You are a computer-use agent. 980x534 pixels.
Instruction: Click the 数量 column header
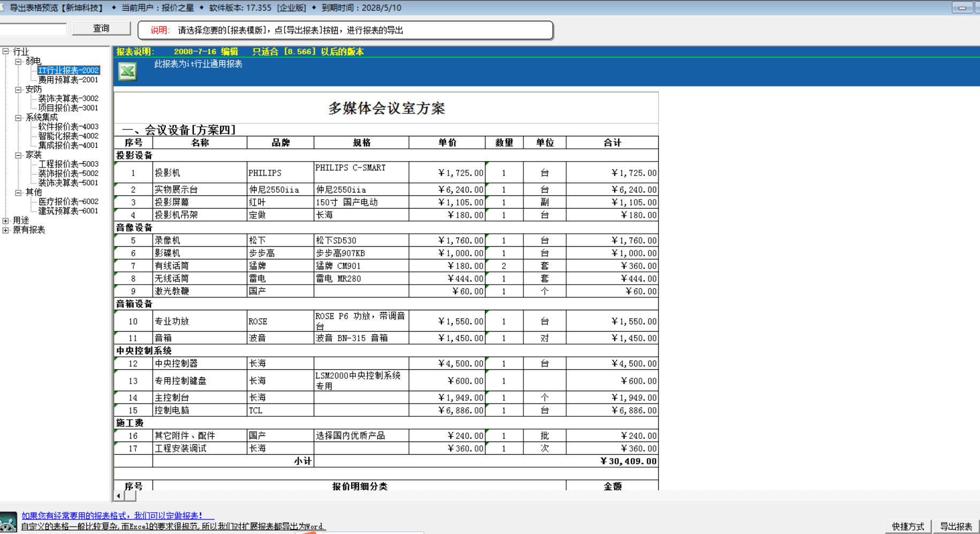pyautogui.click(x=504, y=143)
